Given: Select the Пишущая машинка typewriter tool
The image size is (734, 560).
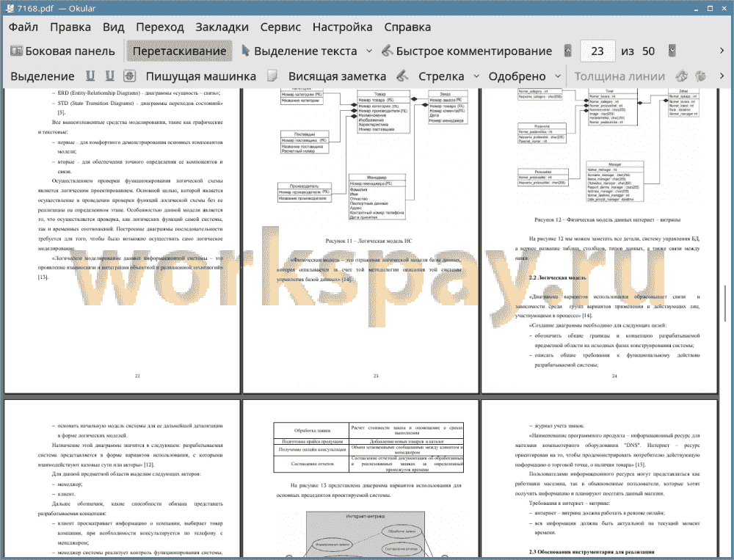Looking at the screenshot, I should (x=201, y=76).
